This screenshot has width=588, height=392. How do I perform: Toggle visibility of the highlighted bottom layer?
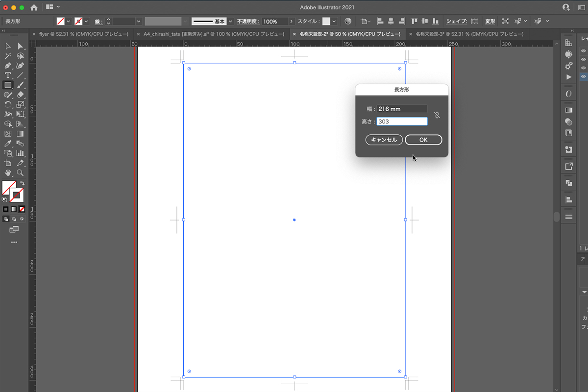click(583, 76)
